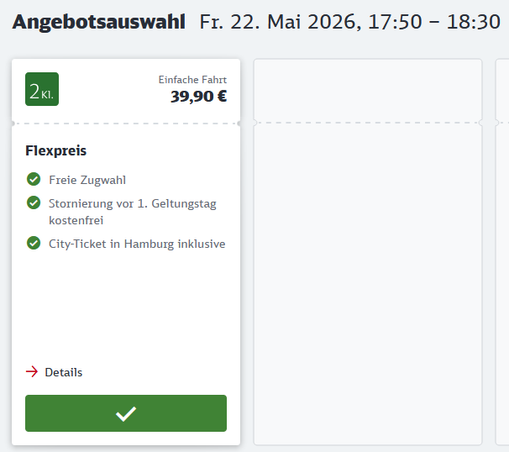The width and height of the screenshot is (509, 452).
Task: Click the Flexpreis offer title
Action: [x=56, y=151]
